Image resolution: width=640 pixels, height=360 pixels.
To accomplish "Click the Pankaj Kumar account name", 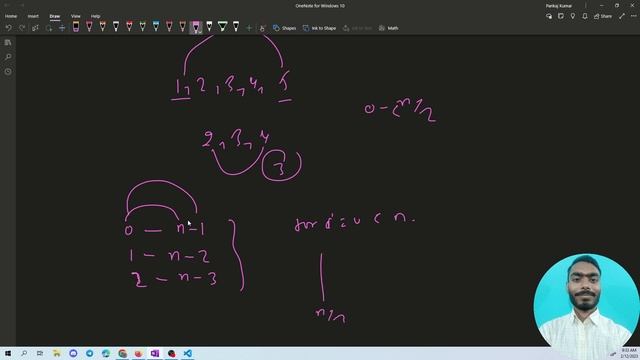I will coord(559,6).
